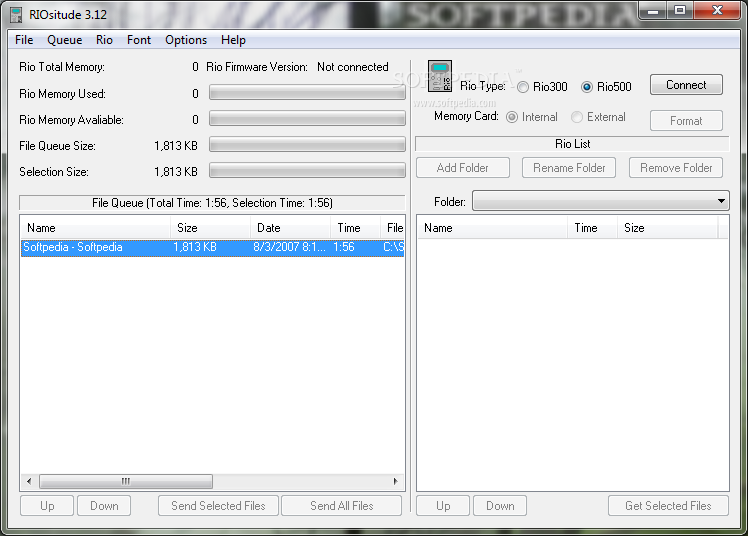Click the 'Not connected' firmware status text
The height and width of the screenshot is (536, 748).
click(353, 67)
